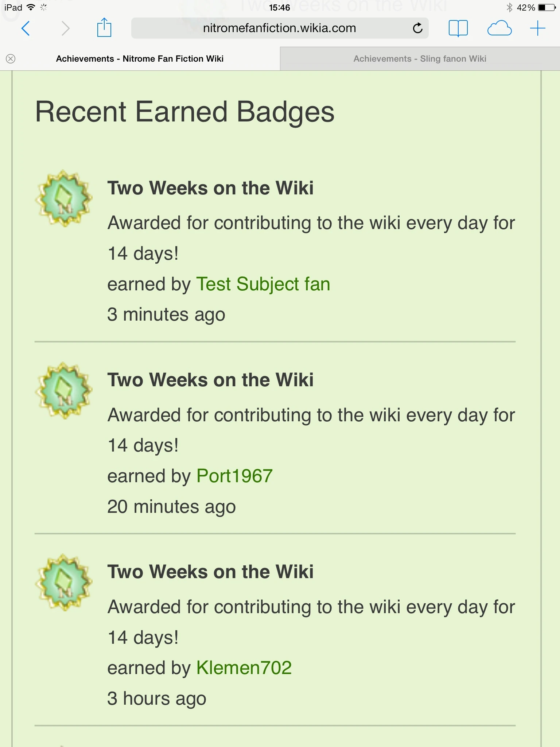Open Port1967 user profile link
The width and height of the screenshot is (560, 747).
tap(234, 476)
